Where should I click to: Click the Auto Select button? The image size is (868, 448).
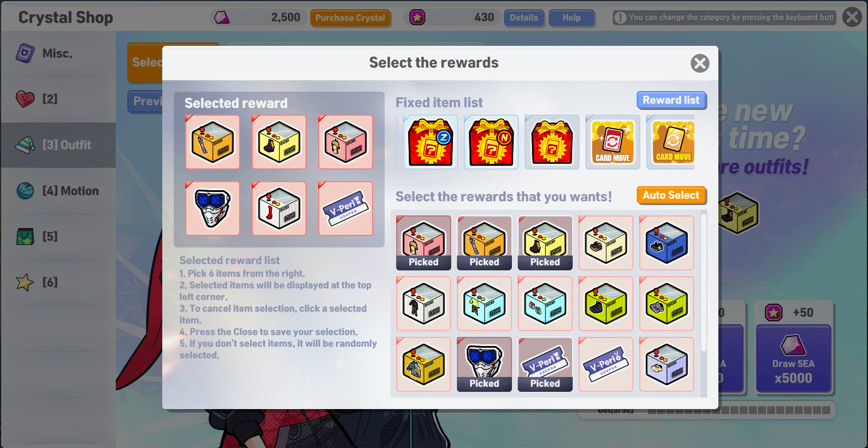[x=671, y=195]
